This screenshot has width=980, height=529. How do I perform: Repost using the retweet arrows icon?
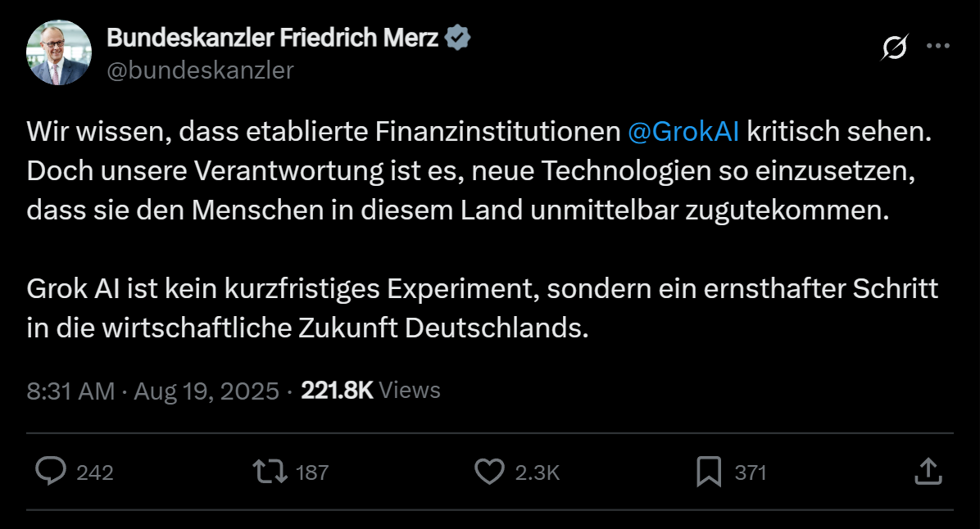(x=269, y=472)
